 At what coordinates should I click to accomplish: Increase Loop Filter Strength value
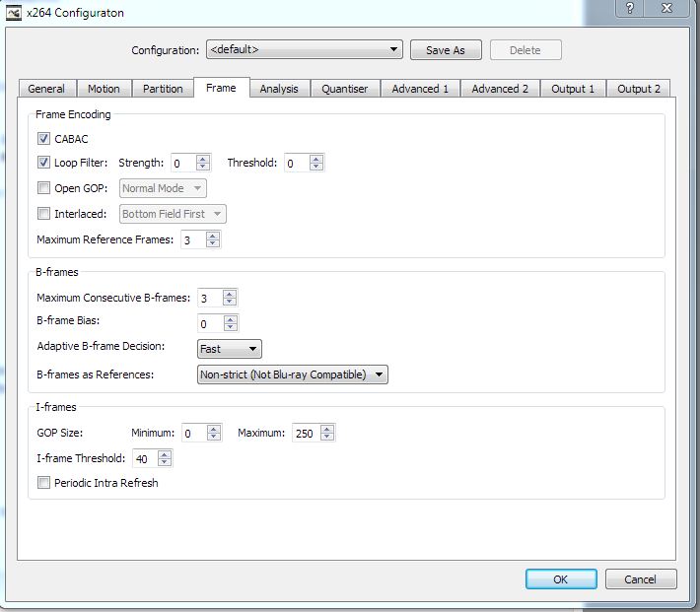pyautogui.click(x=203, y=159)
